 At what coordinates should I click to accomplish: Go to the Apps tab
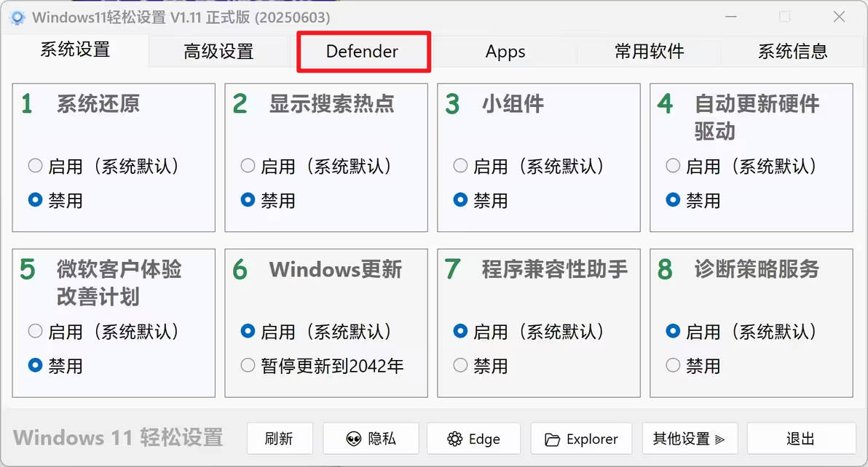[x=505, y=52]
